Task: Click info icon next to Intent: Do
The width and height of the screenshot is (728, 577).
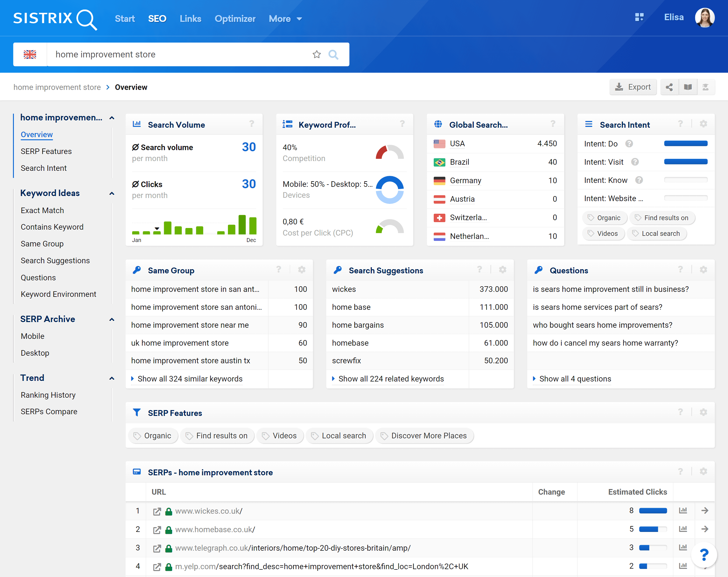Action: tap(629, 144)
